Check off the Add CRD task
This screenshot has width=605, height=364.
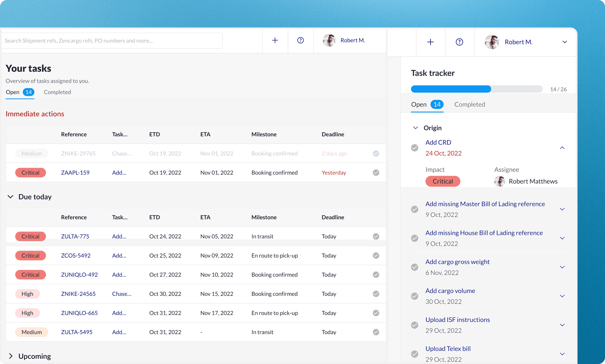(414, 148)
